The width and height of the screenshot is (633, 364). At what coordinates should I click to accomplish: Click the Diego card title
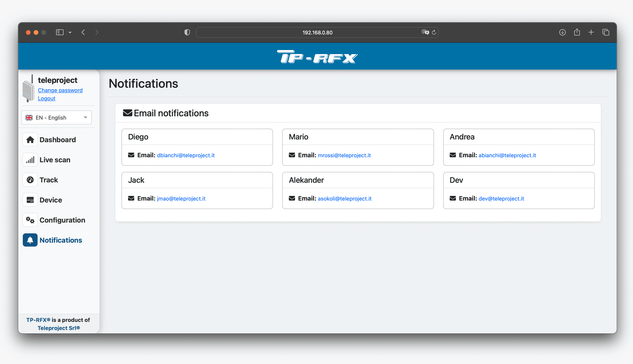click(x=138, y=137)
